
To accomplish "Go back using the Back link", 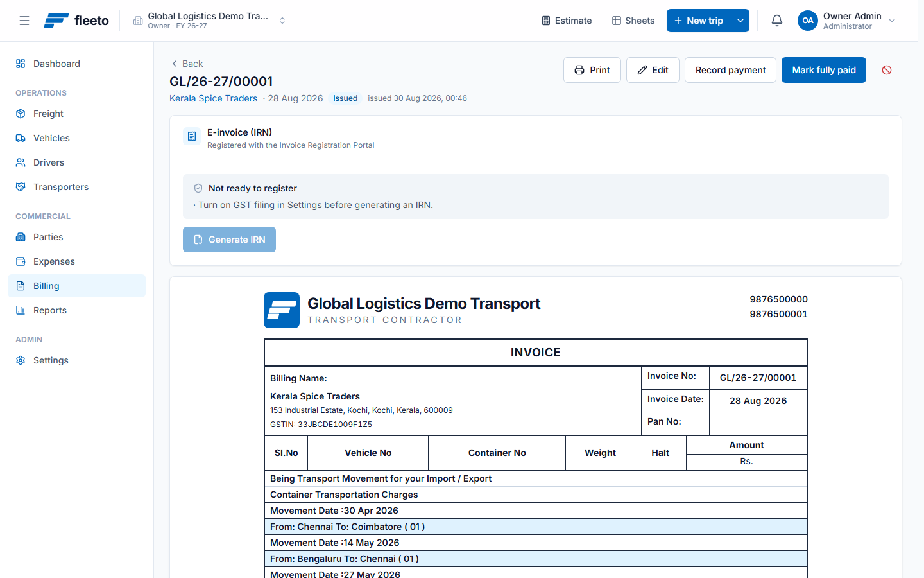I will click(187, 64).
